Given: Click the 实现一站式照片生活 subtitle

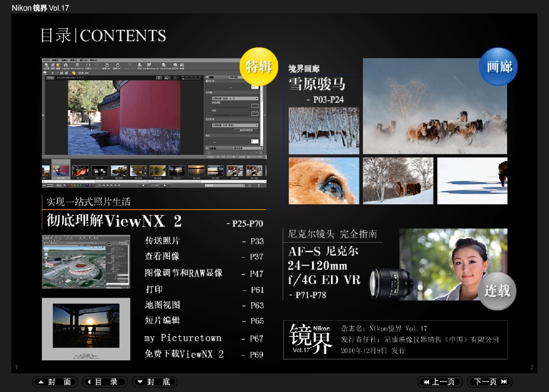Looking at the screenshot, I should 88,202.
